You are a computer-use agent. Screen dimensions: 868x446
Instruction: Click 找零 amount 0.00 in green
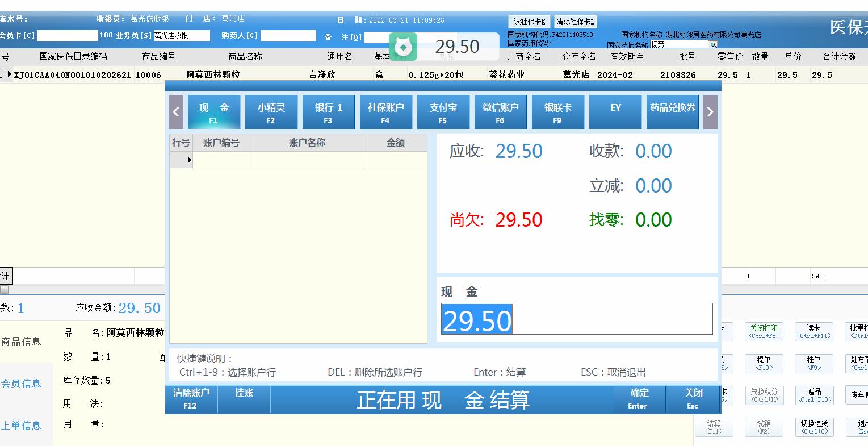pos(653,219)
